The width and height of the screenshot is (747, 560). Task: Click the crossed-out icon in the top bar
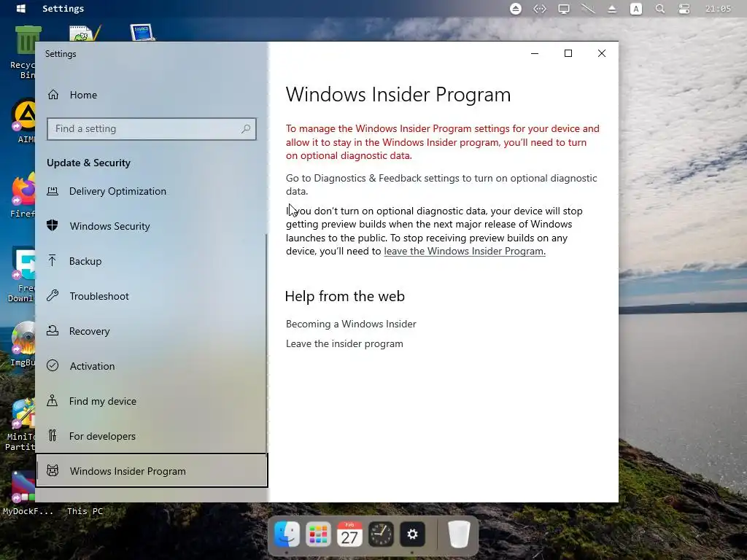[x=588, y=9]
